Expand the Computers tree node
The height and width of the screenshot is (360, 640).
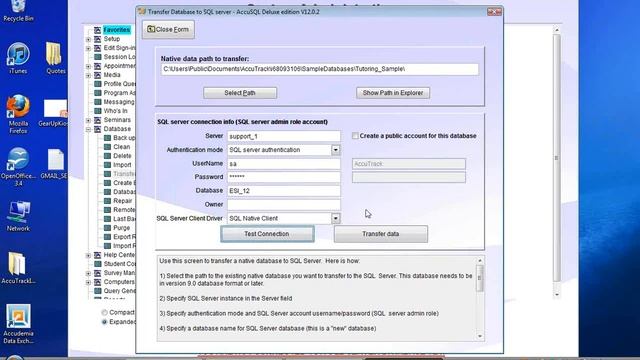(88, 282)
